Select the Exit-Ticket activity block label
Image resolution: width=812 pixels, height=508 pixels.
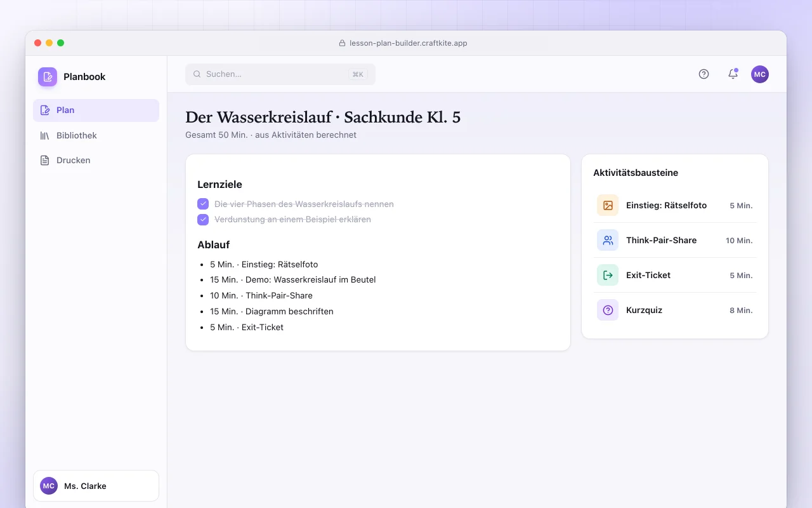(x=648, y=276)
